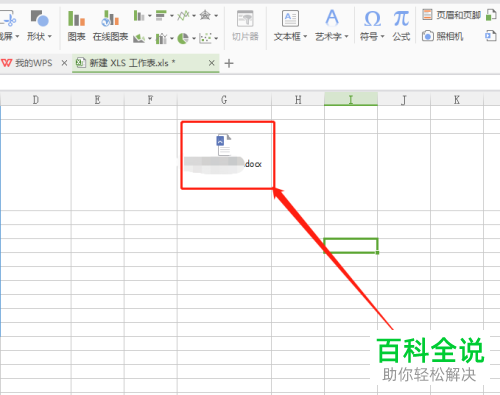Open the 符号 dropdown arrow
500x395 pixels.
tap(382, 36)
